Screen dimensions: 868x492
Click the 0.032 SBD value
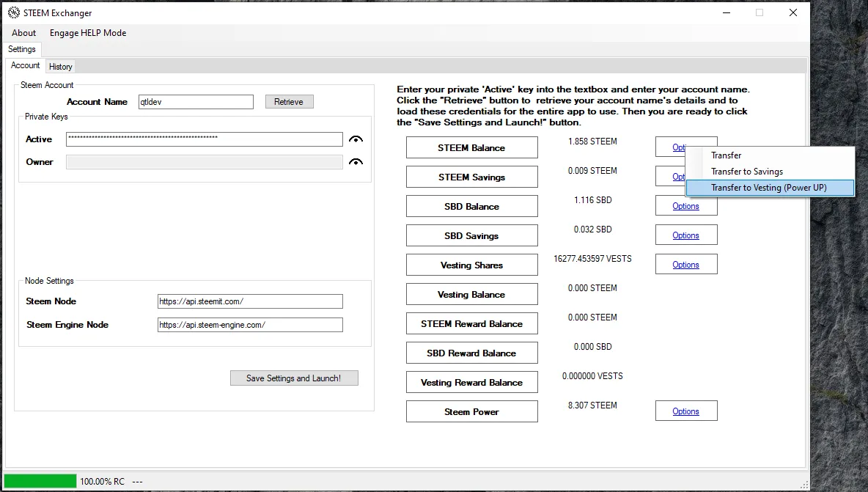coord(593,230)
